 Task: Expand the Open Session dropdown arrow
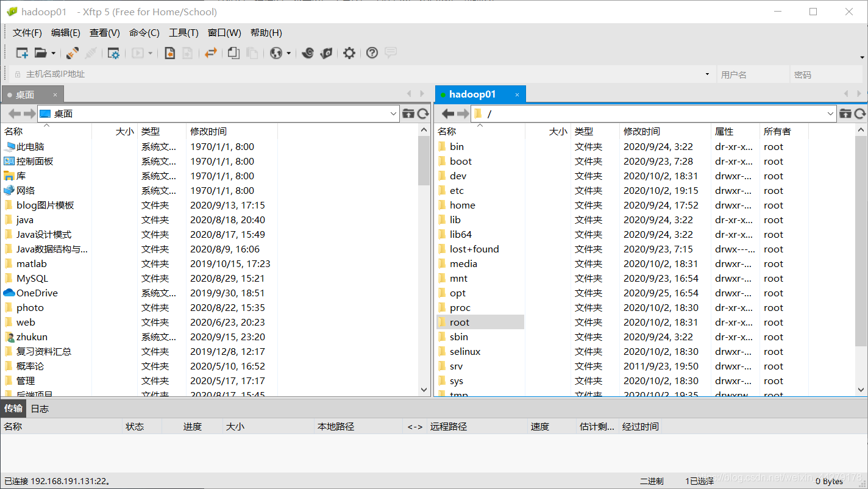point(53,54)
